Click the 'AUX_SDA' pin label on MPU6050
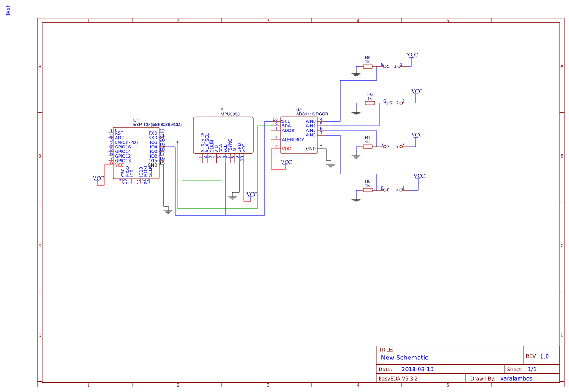569x392 pixels. click(203, 142)
